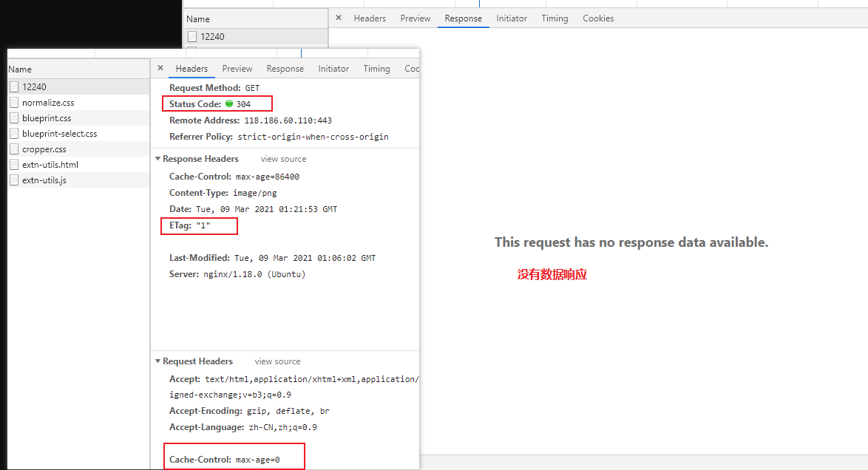Click Last-Modified header line
Screen dimensions: 868x470
(272, 258)
